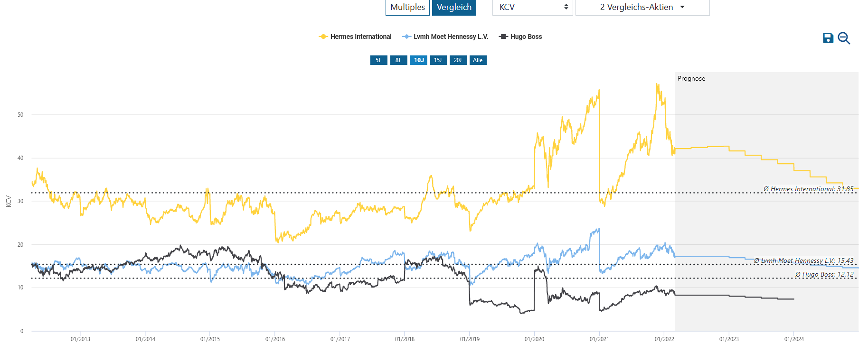This screenshot has height=353, width=868.
Task: Select the 5J time range
Action: coord(378,60)
